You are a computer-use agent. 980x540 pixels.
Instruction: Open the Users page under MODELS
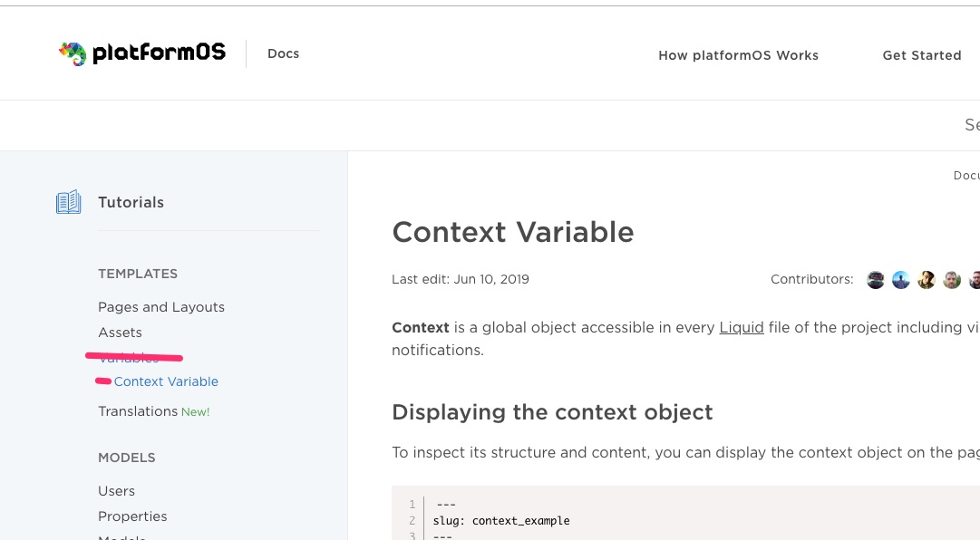click(x=116, y=491)
